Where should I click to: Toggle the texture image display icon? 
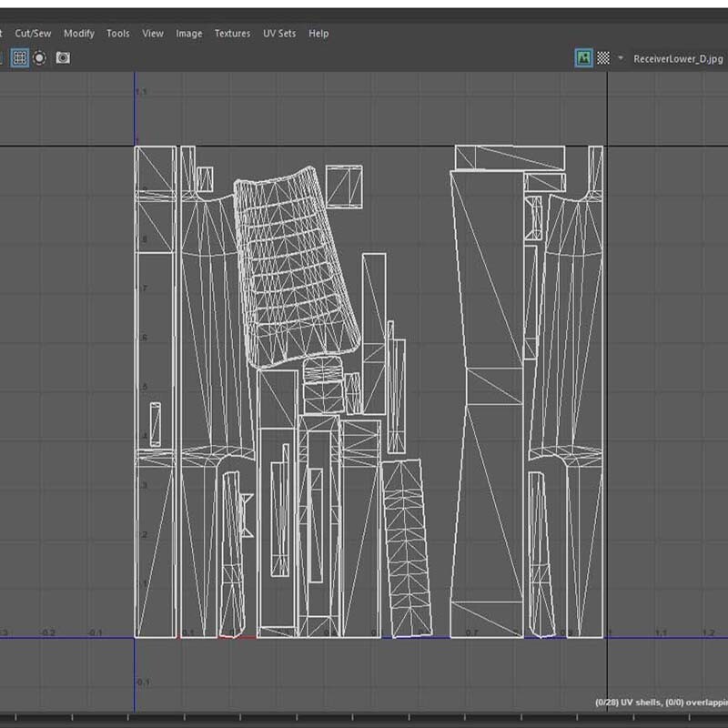coord(583,58)
